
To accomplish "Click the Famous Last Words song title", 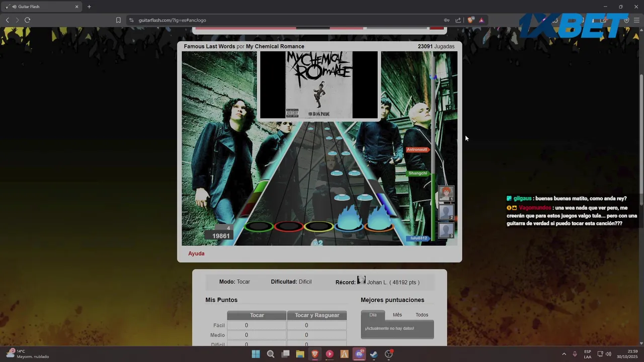I will (x=209, y=46).
